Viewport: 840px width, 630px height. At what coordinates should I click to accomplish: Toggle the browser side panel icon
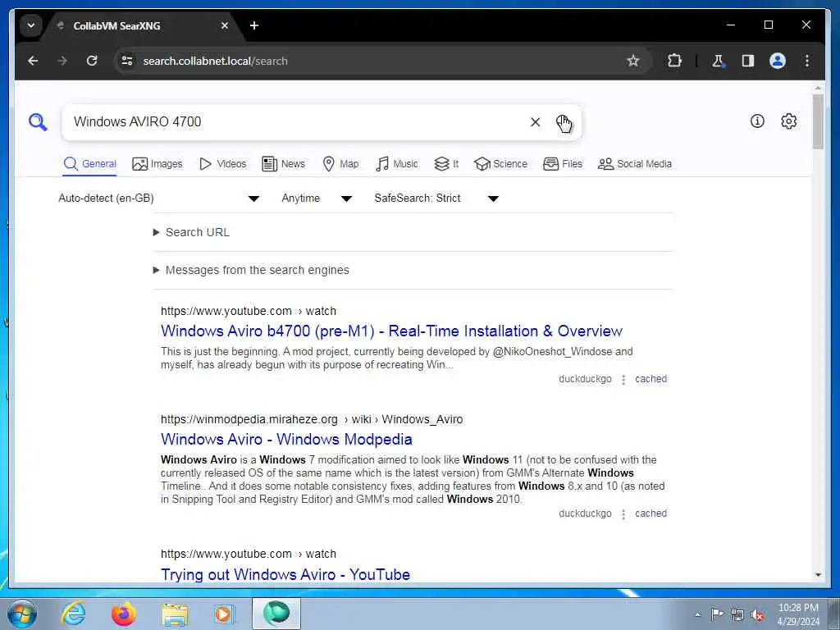point(748,61)
